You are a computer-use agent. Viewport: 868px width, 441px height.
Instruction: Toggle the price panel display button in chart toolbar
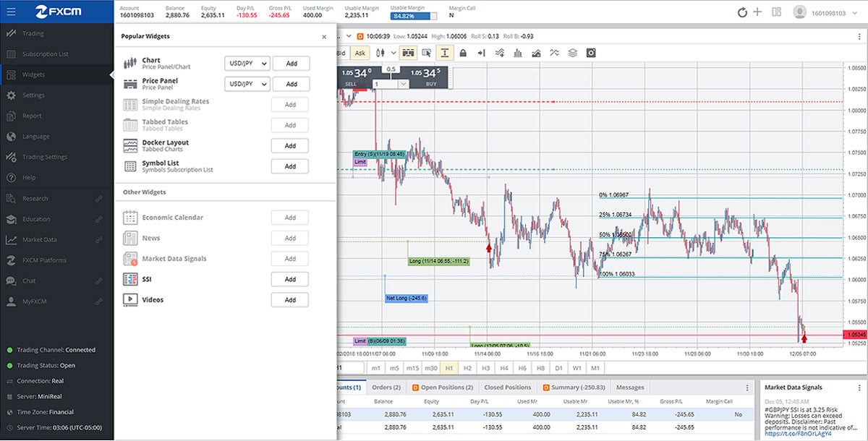[x=408, y=53]
